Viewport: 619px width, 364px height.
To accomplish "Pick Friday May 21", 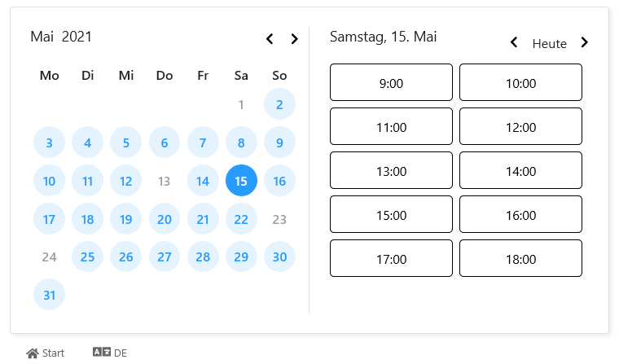I will [x=203, y=219].
